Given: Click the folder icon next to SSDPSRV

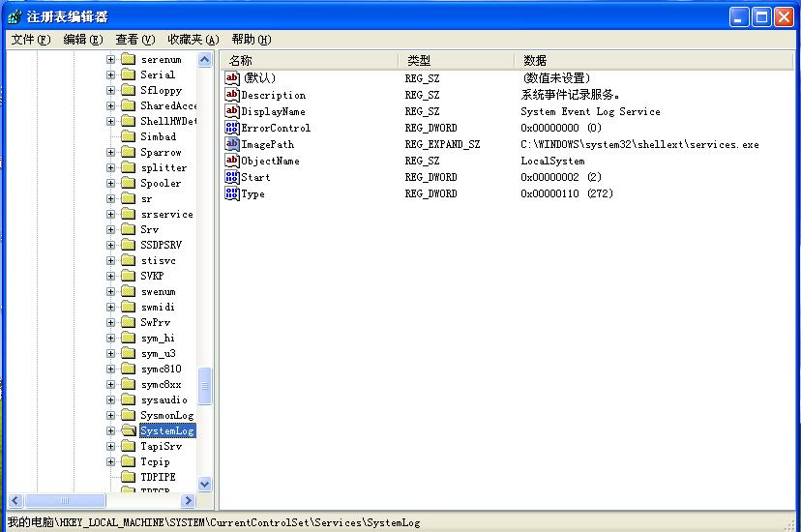Looking at the screenshot, I should coord(129,245).
